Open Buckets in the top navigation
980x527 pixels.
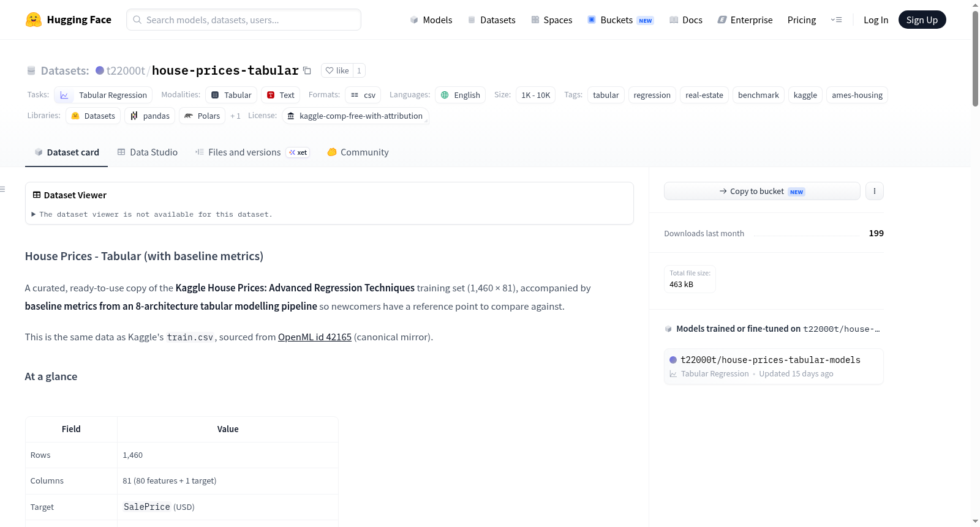620,20
